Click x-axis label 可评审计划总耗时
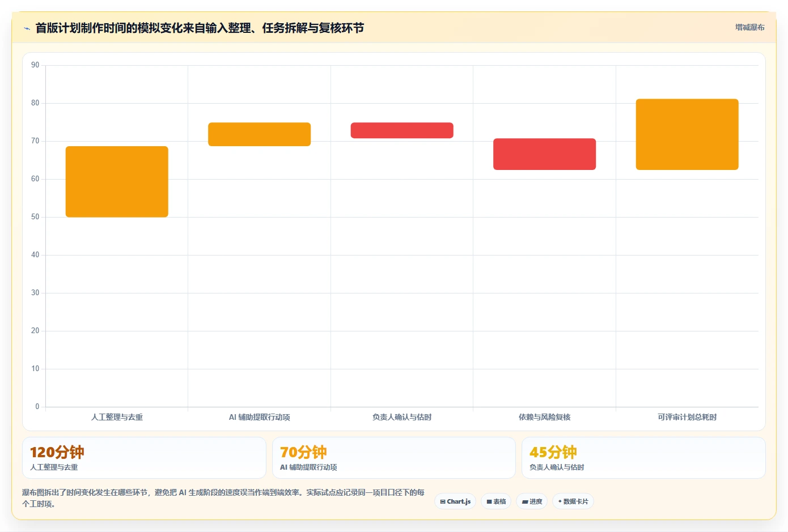The width and height of the screenshot is (788, 532). (687, 417)
